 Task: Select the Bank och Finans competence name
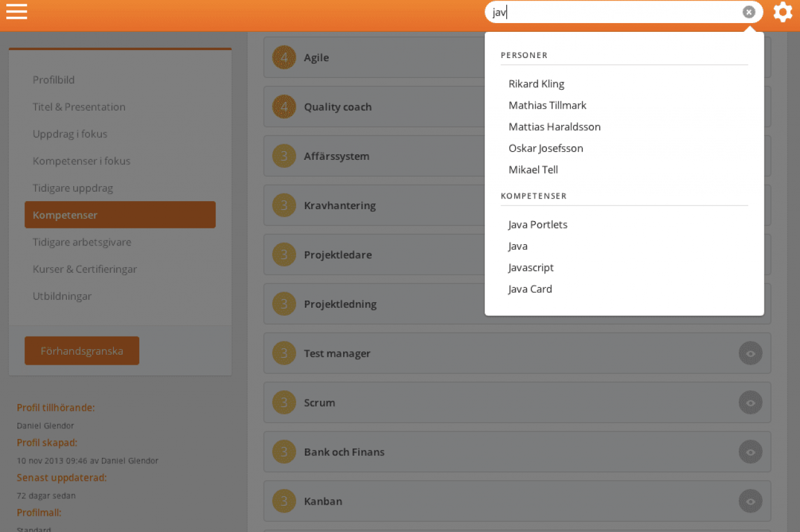pyautogui.click(x=344, y=452)
